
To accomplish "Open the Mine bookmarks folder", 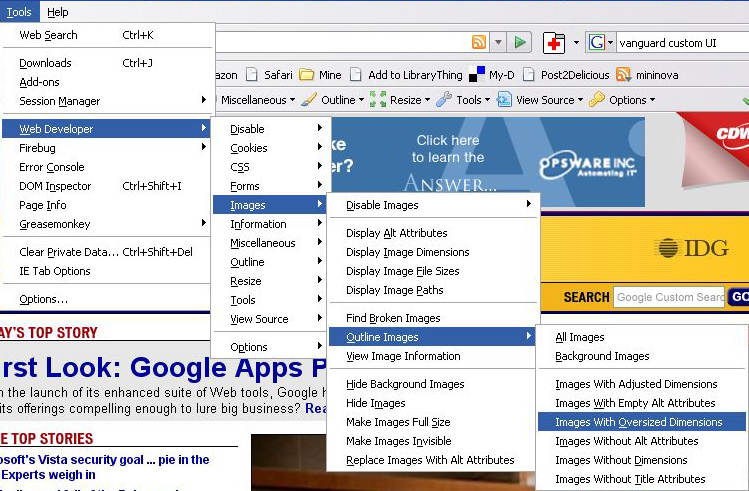I will coord(320,75).
